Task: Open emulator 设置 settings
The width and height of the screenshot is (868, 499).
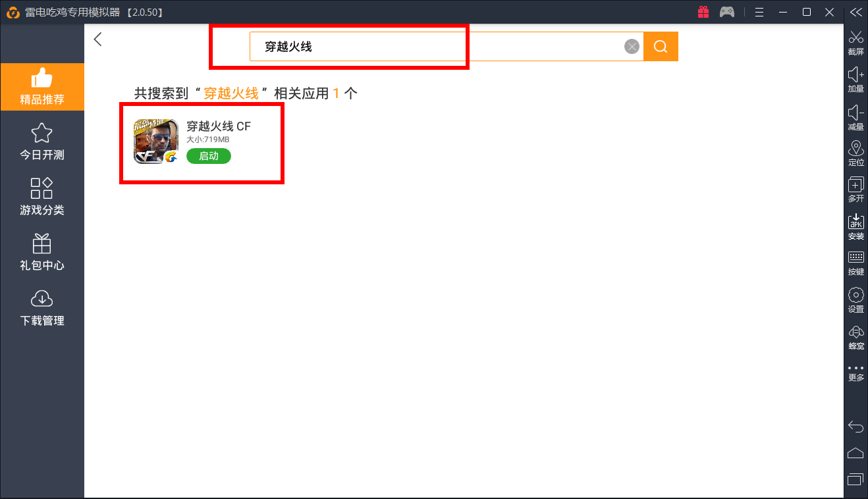Action: click(x=855, y=298)
